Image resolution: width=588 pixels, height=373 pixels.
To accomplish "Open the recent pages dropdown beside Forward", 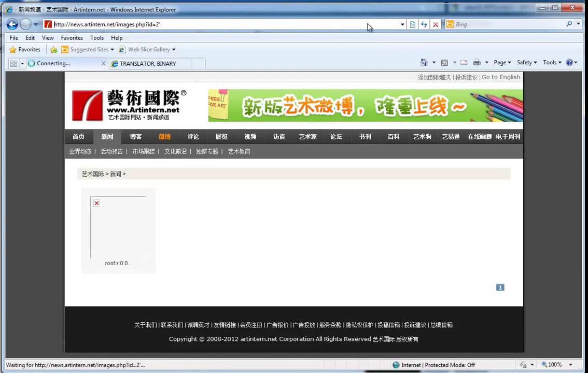I will tap(36, 24).
